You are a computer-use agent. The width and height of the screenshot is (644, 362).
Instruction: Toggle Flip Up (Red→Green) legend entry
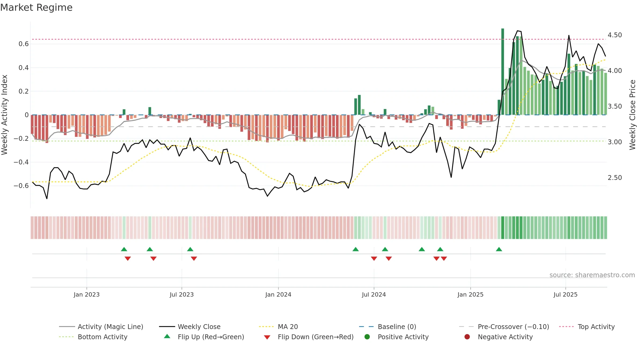(204, 337)
